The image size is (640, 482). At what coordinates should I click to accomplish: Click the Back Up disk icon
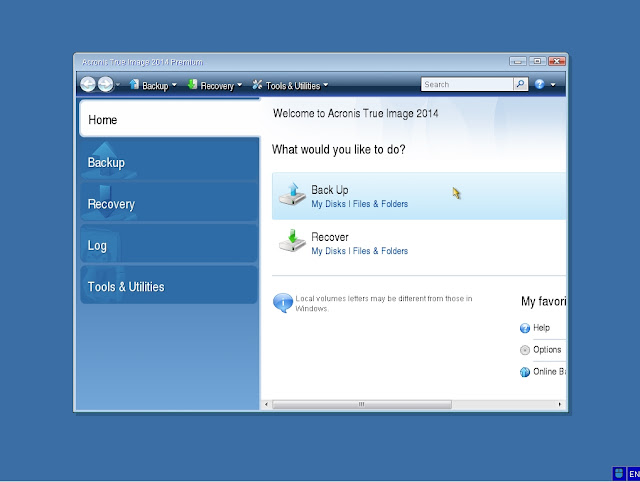(x=292, y=194)
